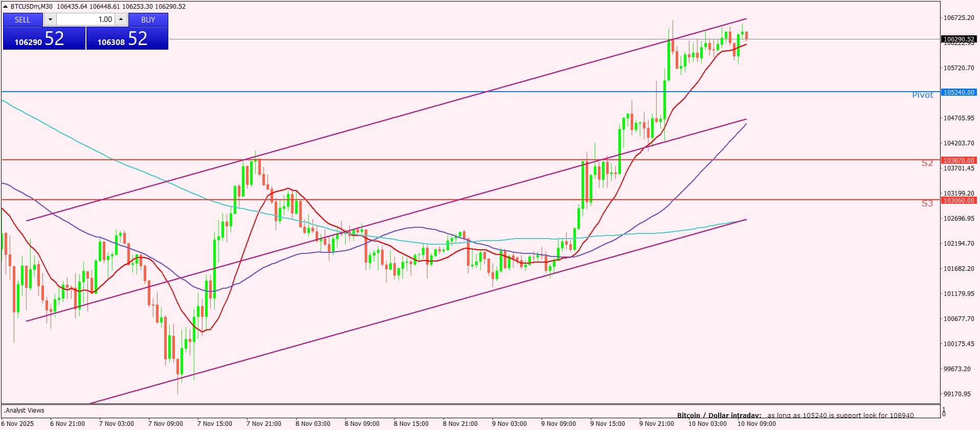Click the 8 Nov 15:00 time label
Viewport: 980px width, 430px height.
pos(411,424)
